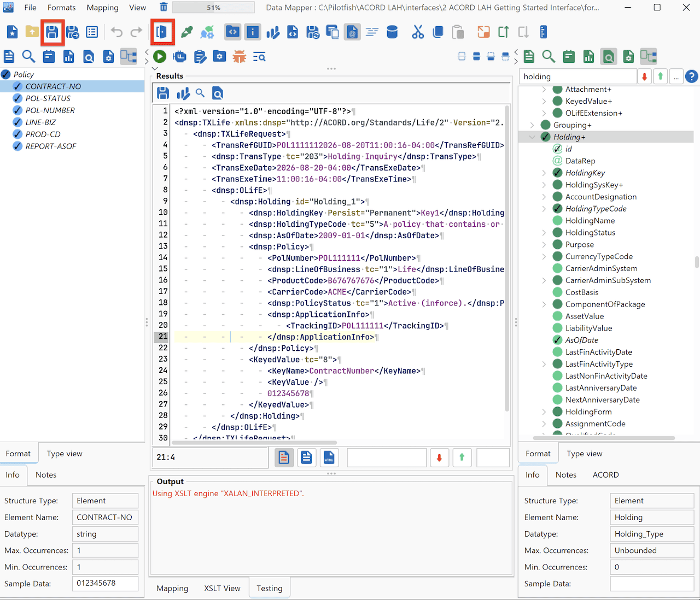Screen dimensions: 700x600
Task: Click the red down arrow next to holding search
Action: pos(645,77)
